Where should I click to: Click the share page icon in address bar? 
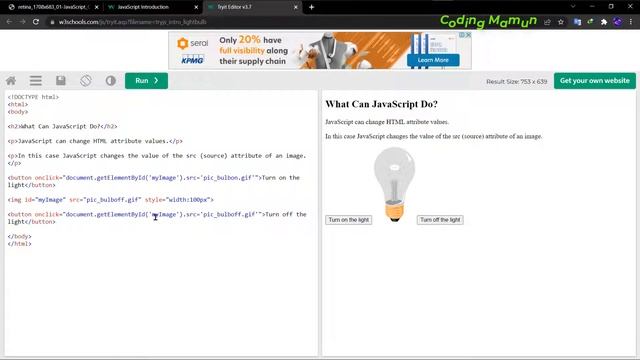[x=547, y=22]
